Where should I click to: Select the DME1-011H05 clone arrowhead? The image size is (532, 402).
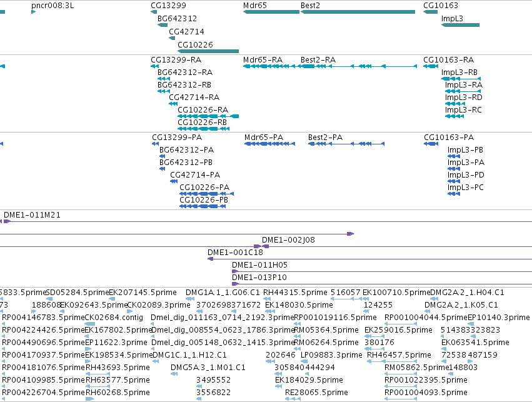point(235,271)
